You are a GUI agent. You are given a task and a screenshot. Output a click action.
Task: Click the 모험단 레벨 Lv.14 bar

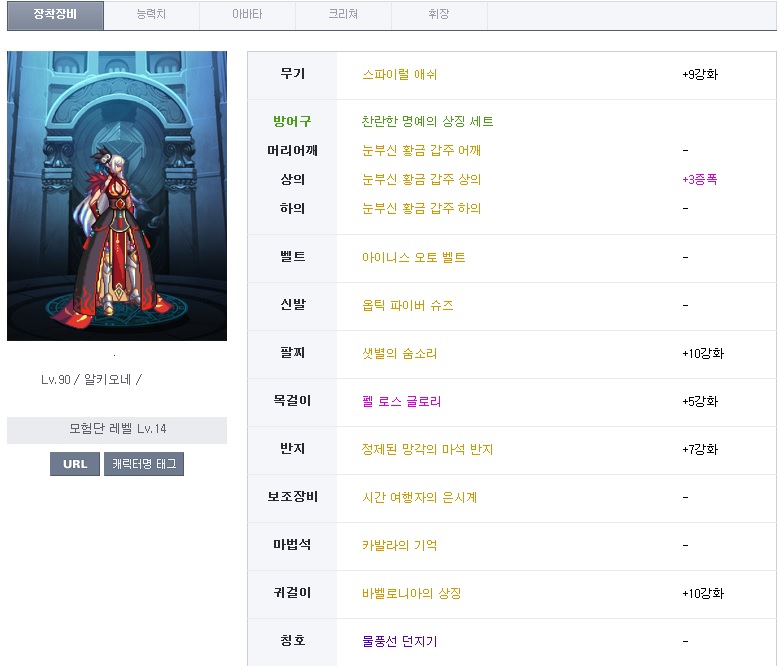[117, 430]
